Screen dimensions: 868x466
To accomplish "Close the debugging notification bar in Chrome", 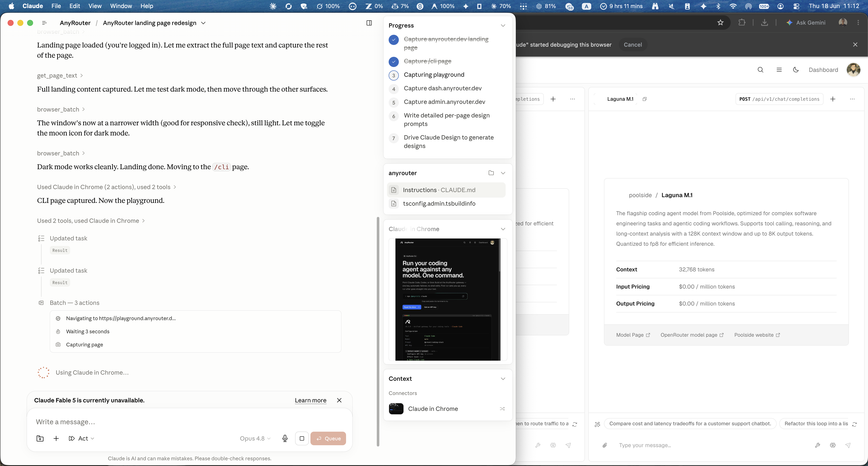I will (x=855, y=45).
